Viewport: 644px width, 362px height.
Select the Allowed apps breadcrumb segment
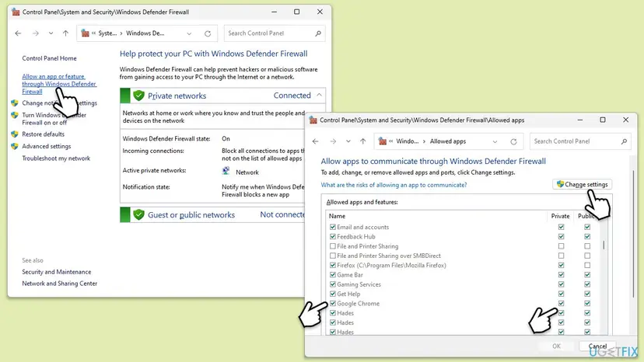pyautogui.click(x=448, y=141)
